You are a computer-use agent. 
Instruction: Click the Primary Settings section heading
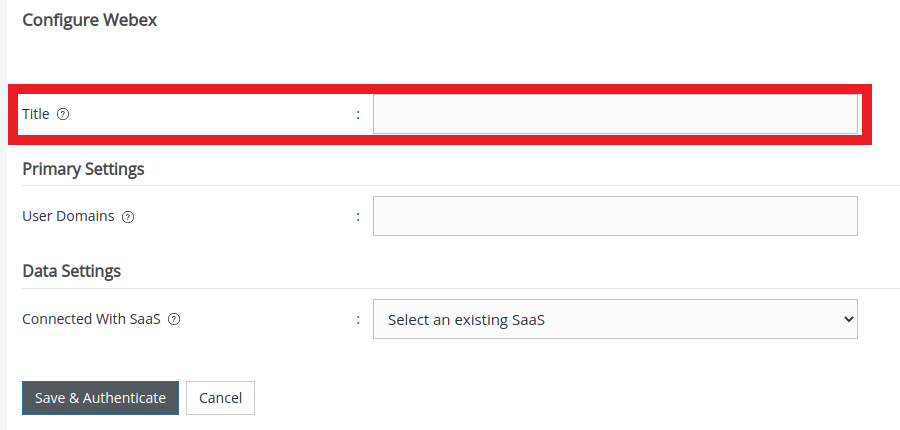click(x=83, y=169)
